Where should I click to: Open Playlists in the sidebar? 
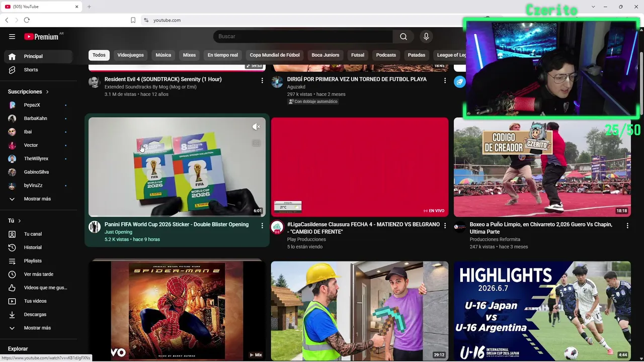point(38,261)
